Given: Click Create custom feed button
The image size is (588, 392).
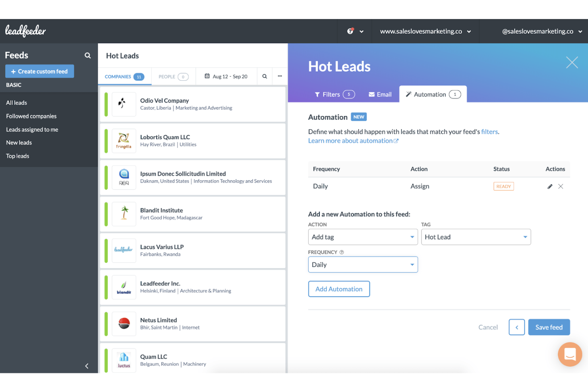Looking at the screenshot, I should pos(40,71).
